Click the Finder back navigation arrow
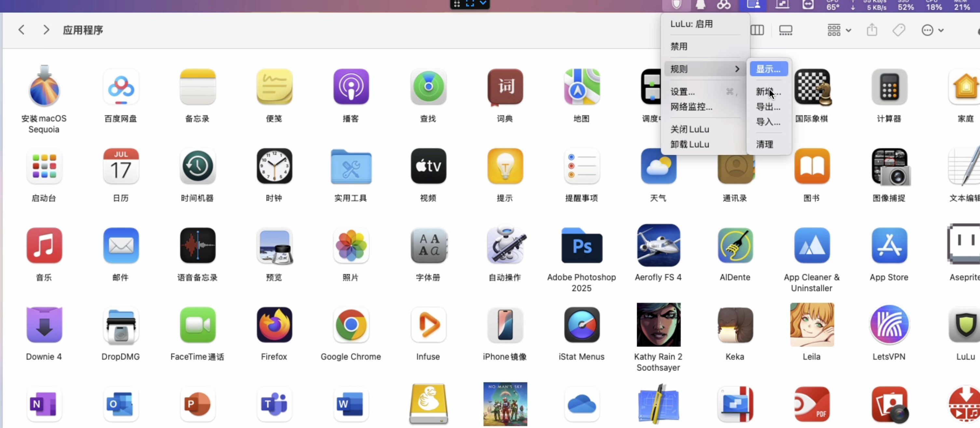Viewport: 980px width, 428px height. 22,30
